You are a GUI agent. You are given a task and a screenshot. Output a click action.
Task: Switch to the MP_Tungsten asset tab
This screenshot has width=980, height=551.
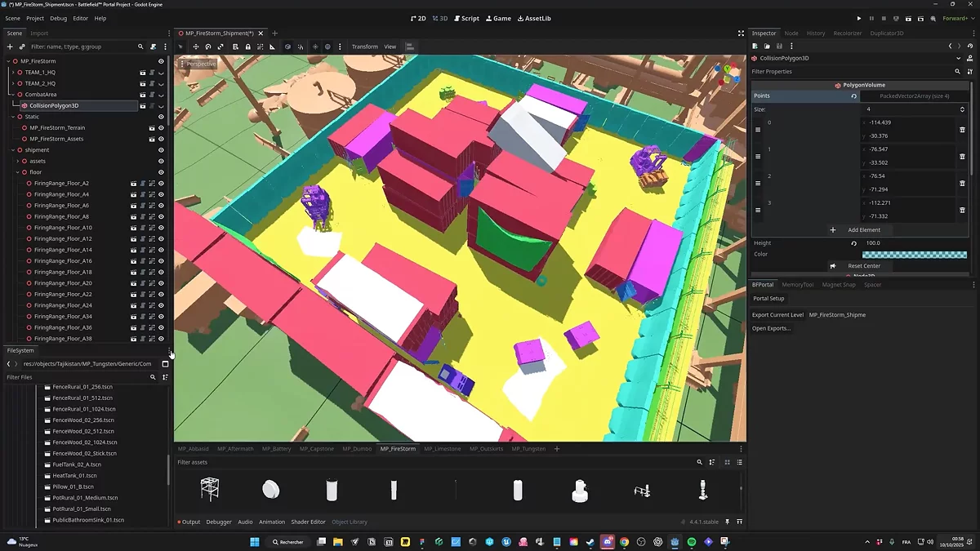tap(528, 449)
